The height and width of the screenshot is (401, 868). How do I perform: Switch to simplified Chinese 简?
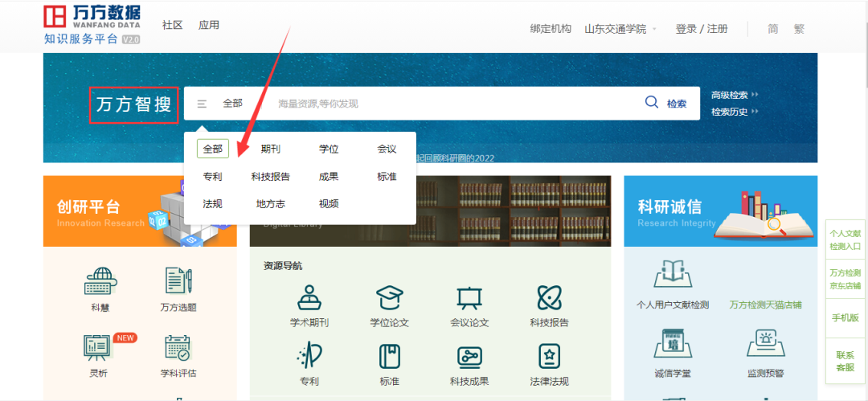point(773,29)
